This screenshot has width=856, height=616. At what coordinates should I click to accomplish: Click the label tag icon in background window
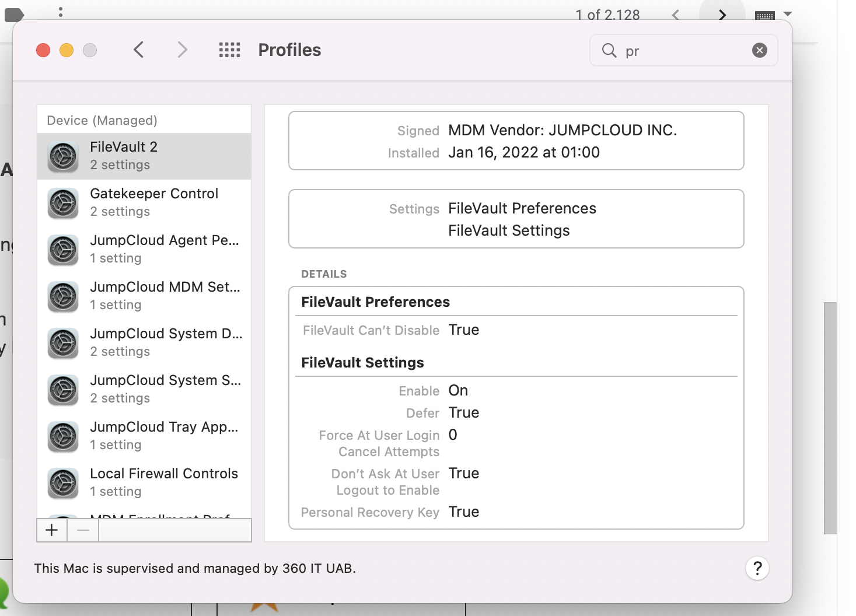(x=14, y=15)
